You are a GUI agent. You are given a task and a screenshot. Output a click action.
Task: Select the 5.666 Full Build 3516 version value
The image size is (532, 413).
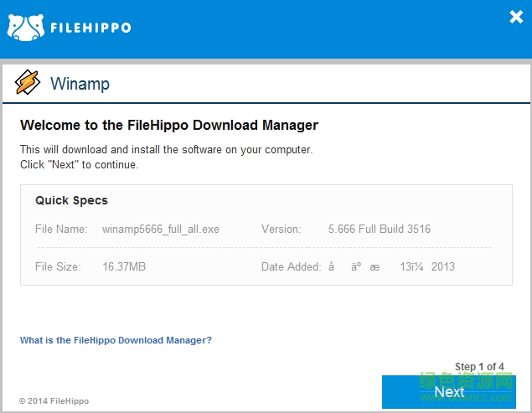tap(380, 229)
